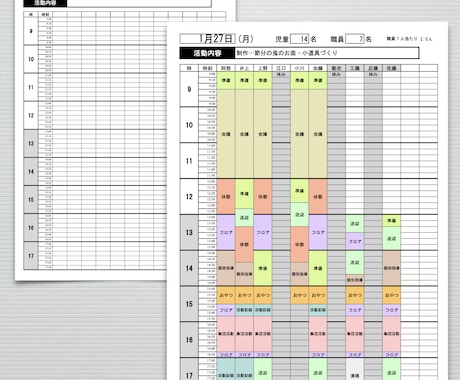
Task: Select 井上's pink 集団活動 block at 16
Action: click(x=244, y=334)
